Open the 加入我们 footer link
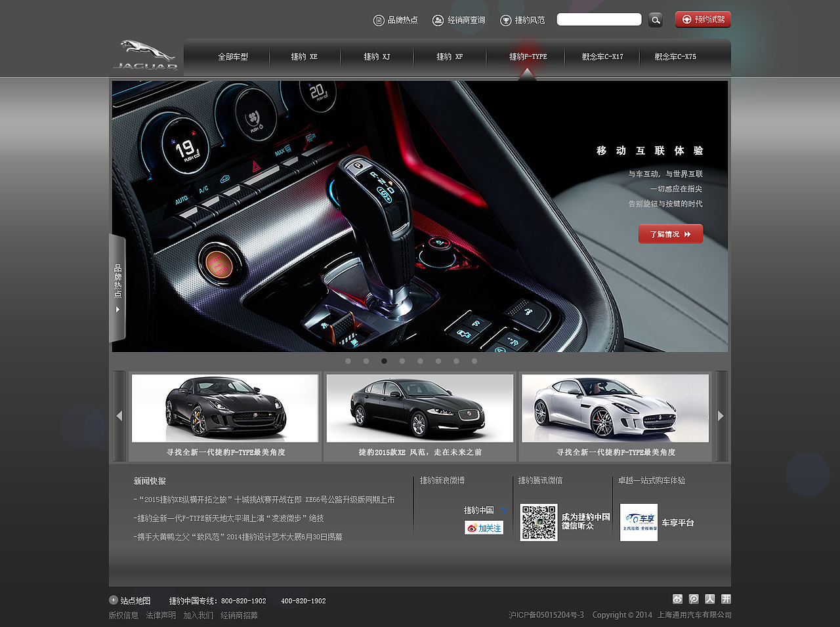This screenshot has width=840, height=627. (198, 615)
